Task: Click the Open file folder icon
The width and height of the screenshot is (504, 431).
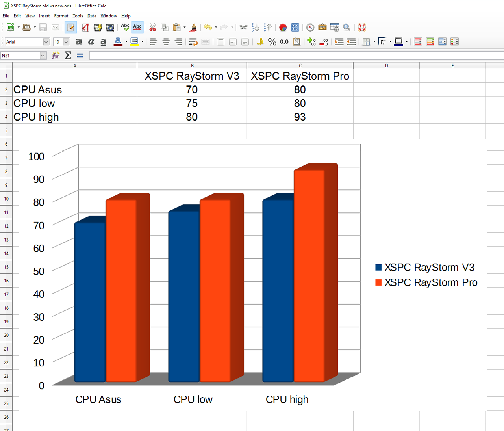Action: pos(26,27)
